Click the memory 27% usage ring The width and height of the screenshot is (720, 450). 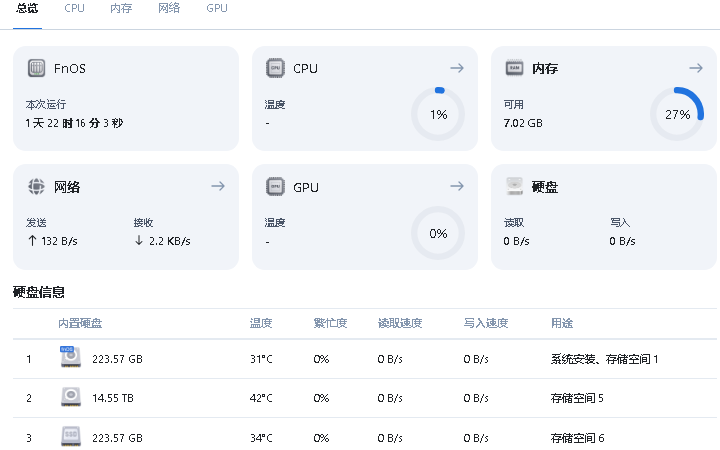click(677, 114)
